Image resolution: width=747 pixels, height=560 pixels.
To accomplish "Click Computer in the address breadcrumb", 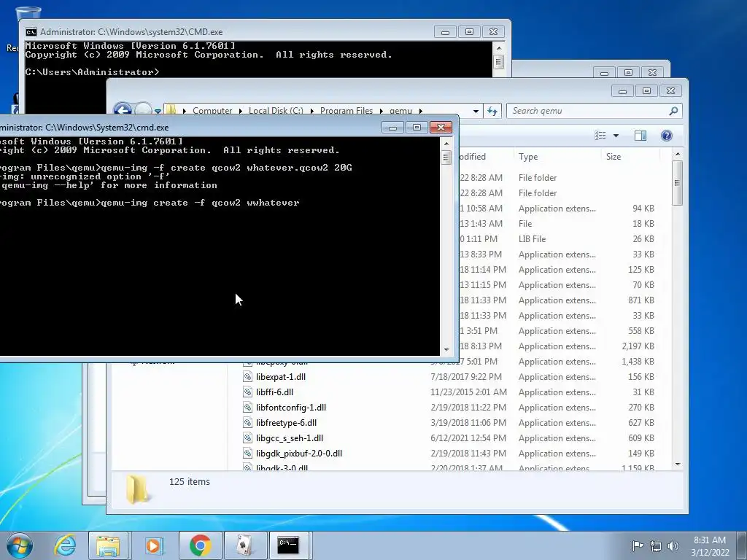I will coord(212,111).
